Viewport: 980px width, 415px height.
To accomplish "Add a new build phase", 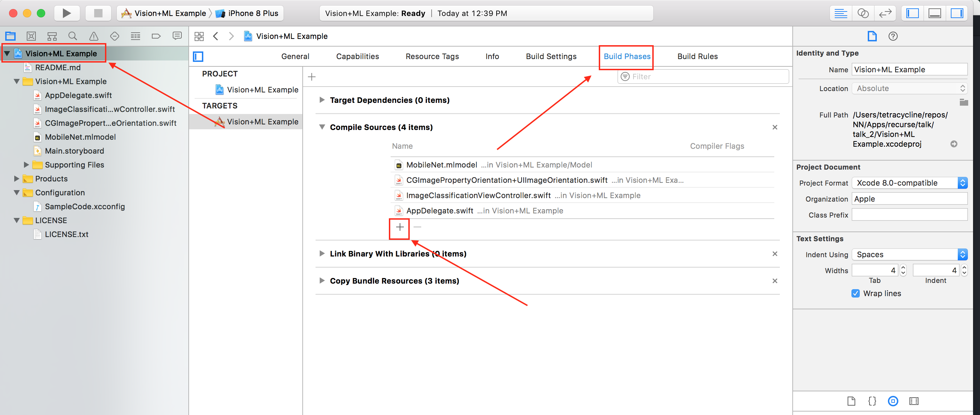I will point(312,77).
